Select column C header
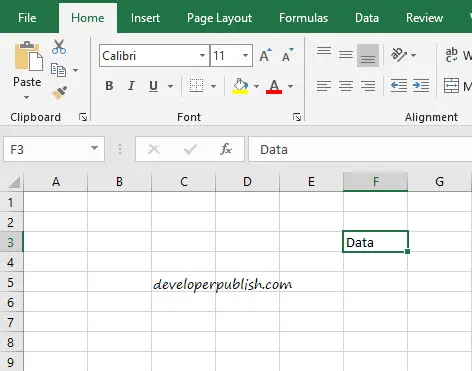The height and width of the screenshot is (371, 472). point(183,182)
